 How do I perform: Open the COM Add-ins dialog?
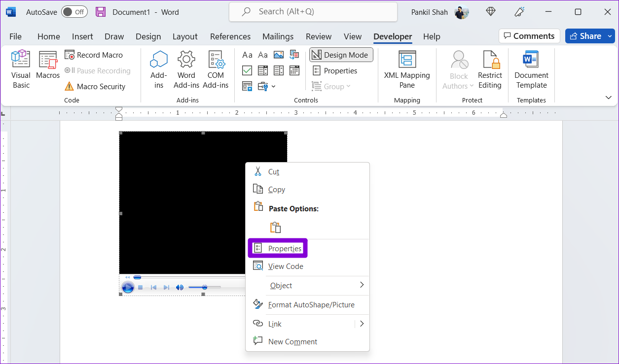click(x=216, y=69)
